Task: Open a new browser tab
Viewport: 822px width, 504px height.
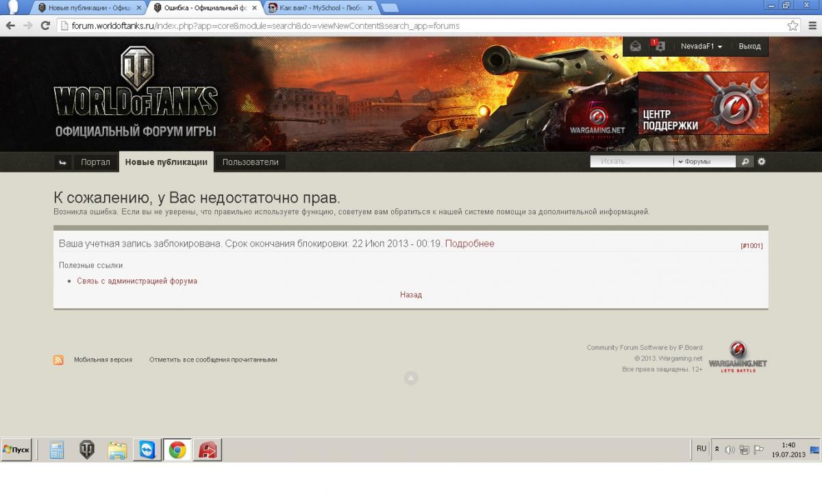Action: point(389,8)
